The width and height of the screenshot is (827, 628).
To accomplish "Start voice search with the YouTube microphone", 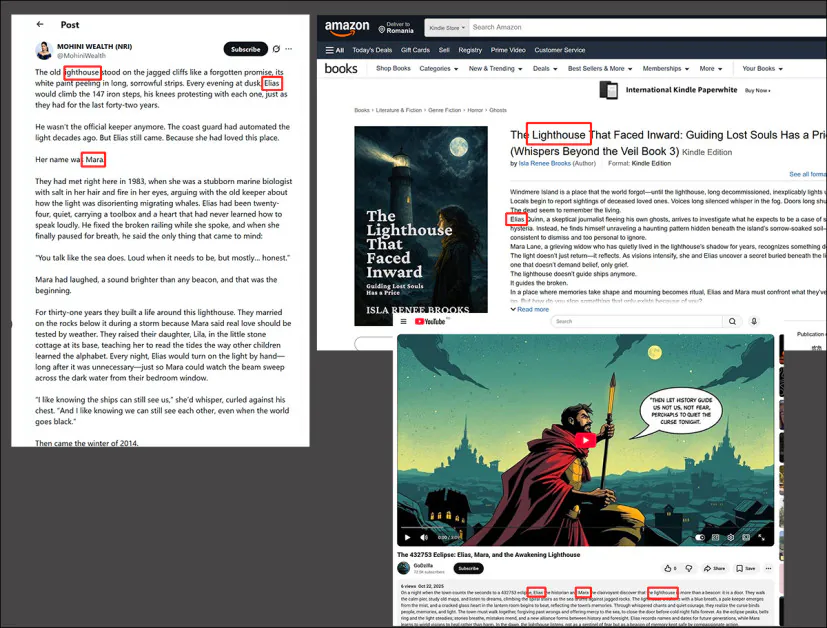I will tap(754, 321).
